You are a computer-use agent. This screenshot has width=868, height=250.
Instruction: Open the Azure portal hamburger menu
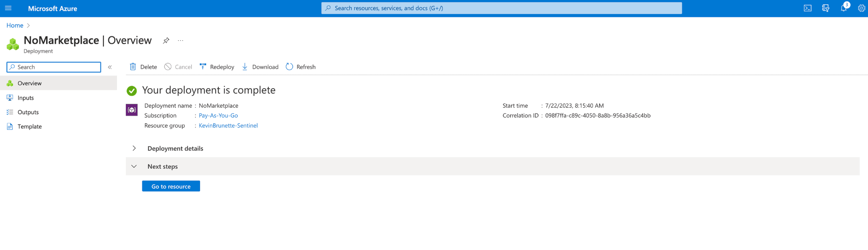[x=8, y=8]
